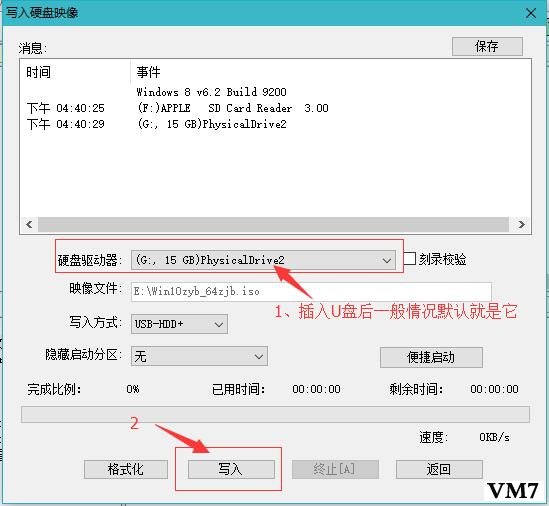Viewport: 549px width, 506px height.
Task: Click the 格式化 button
Action: (x=126, y=469)
